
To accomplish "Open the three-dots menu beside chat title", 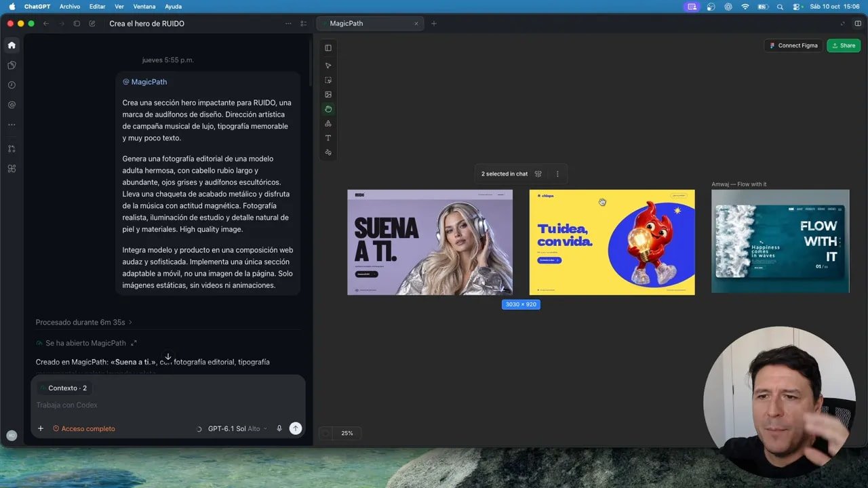I will [288, 24].
